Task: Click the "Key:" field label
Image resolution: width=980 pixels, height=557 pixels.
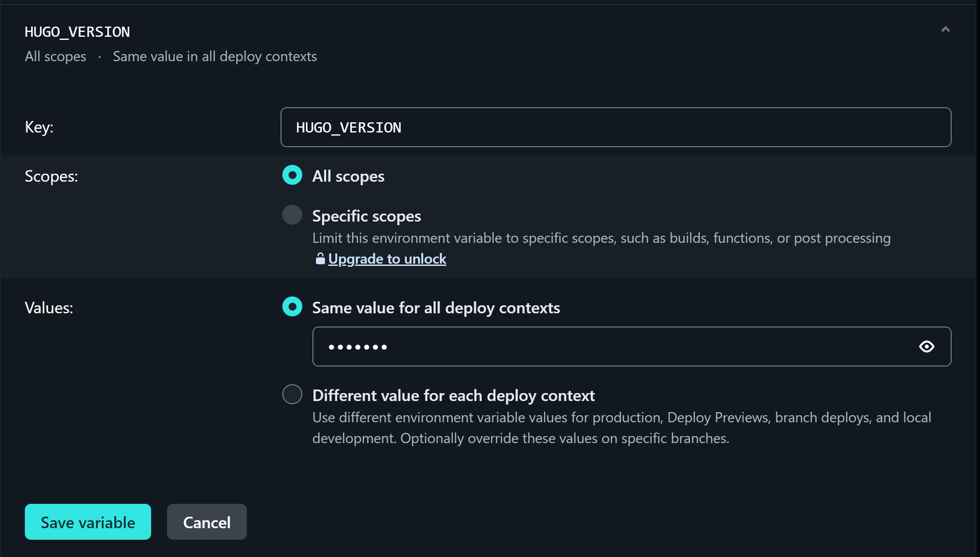Action: [39, 127]
